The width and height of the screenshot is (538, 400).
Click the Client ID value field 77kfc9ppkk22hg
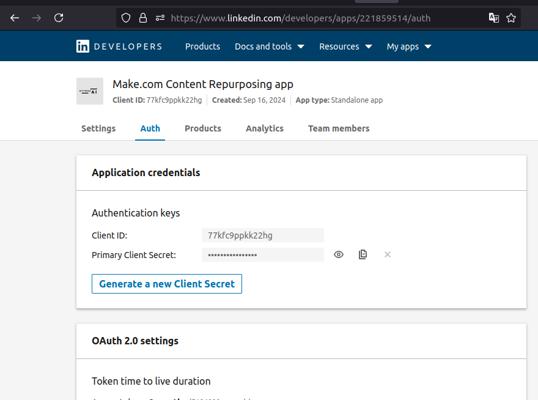coord(262,235)
